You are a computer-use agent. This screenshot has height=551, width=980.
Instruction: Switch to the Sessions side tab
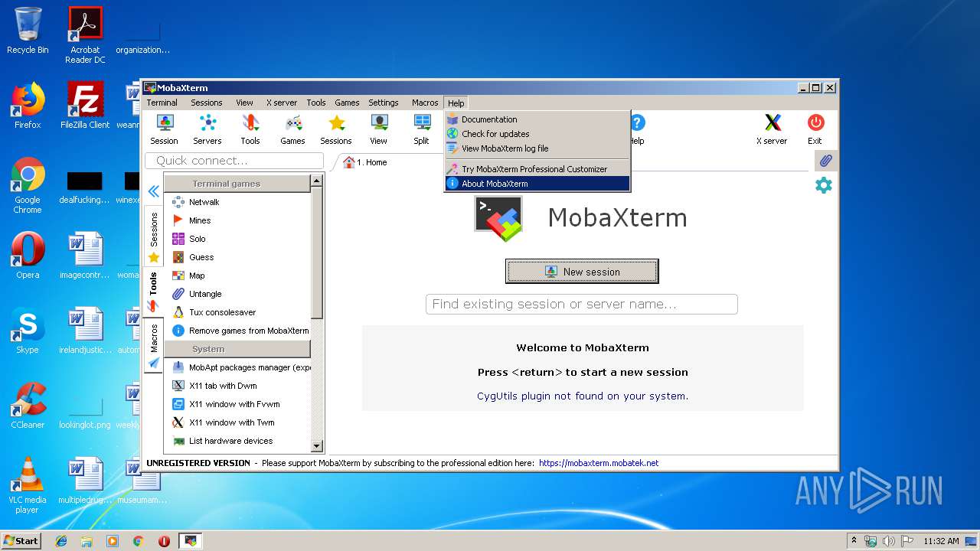153,236
